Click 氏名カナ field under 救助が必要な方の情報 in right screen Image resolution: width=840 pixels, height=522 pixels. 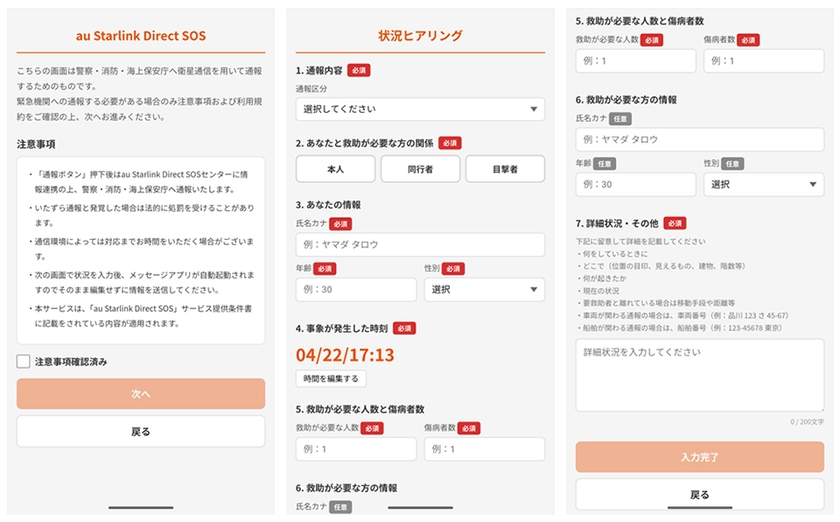pyautogui.click(x=700, y=139)
